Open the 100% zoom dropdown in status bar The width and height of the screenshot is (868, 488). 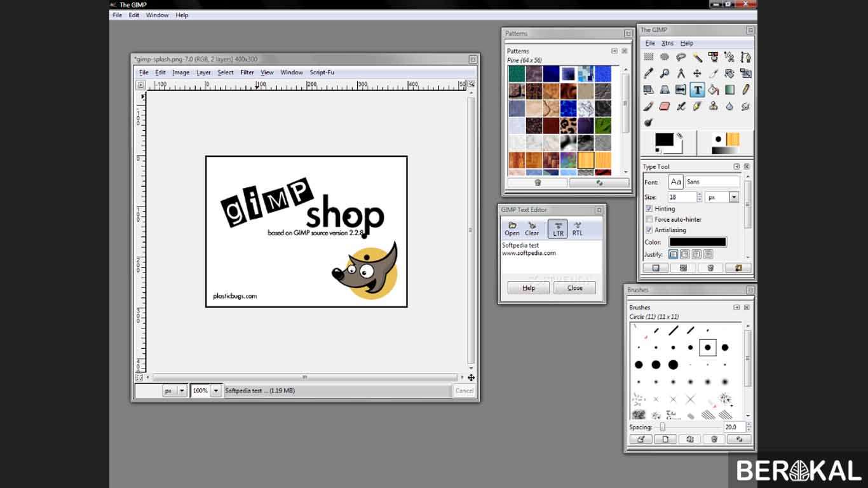coord(216,391)
